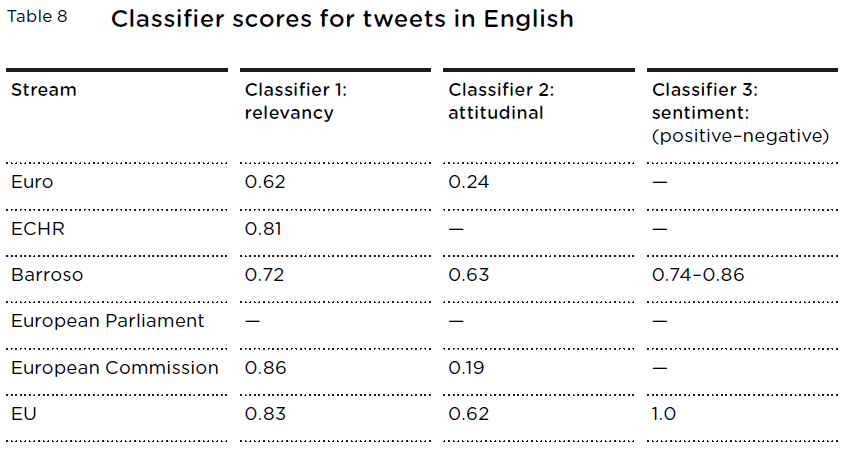The image size is (852, 450).
Task: Click the 'European Parliament' row label
Action: [x=108, y=321]
